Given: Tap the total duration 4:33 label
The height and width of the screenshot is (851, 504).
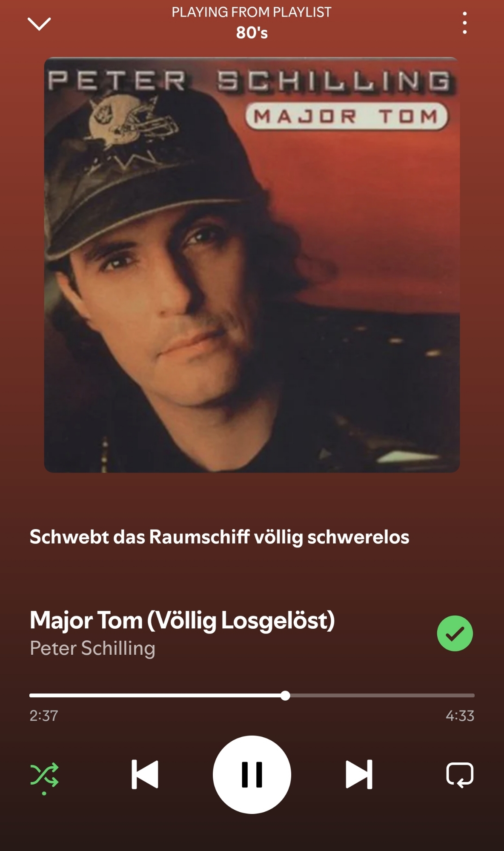Looking at the screenshot, I should (460, 716).
